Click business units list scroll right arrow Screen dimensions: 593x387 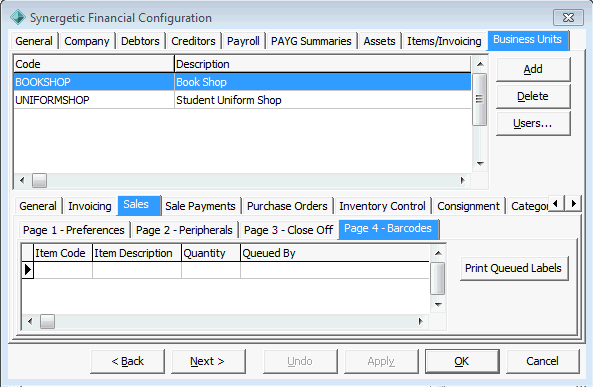(462, 180)
